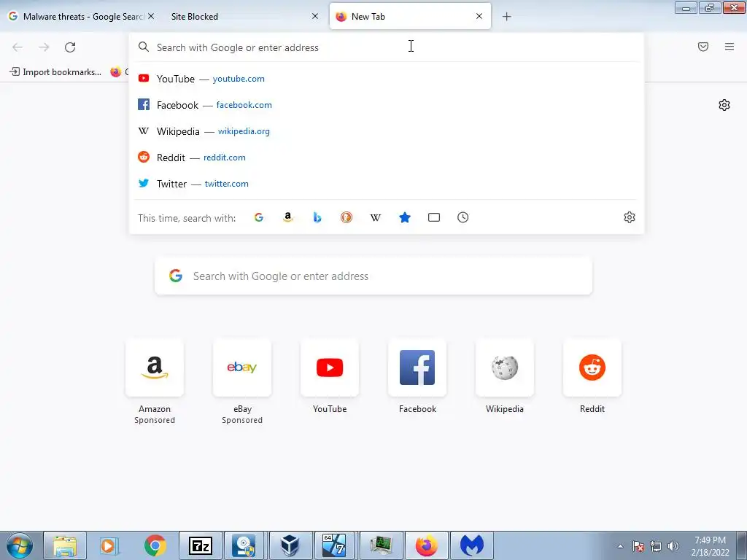Open the new tab plus button

click(x=506, y=17)
